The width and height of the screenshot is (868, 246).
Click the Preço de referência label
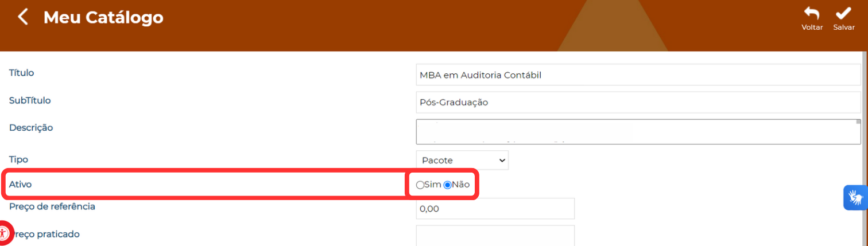coord(52,206)
